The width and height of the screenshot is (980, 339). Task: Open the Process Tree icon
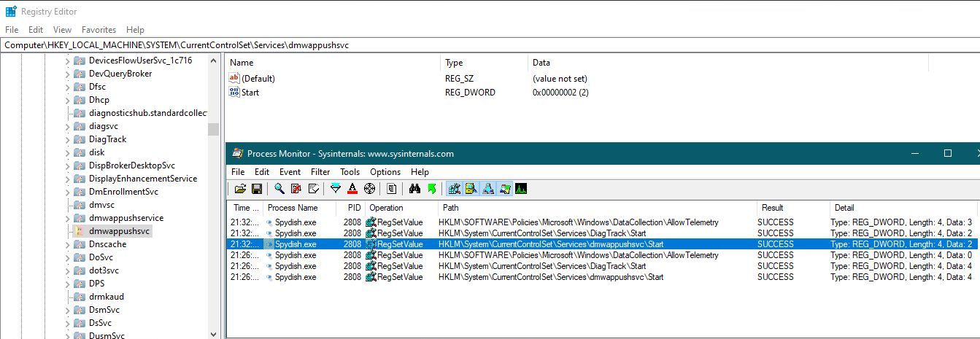coord(392,189)
